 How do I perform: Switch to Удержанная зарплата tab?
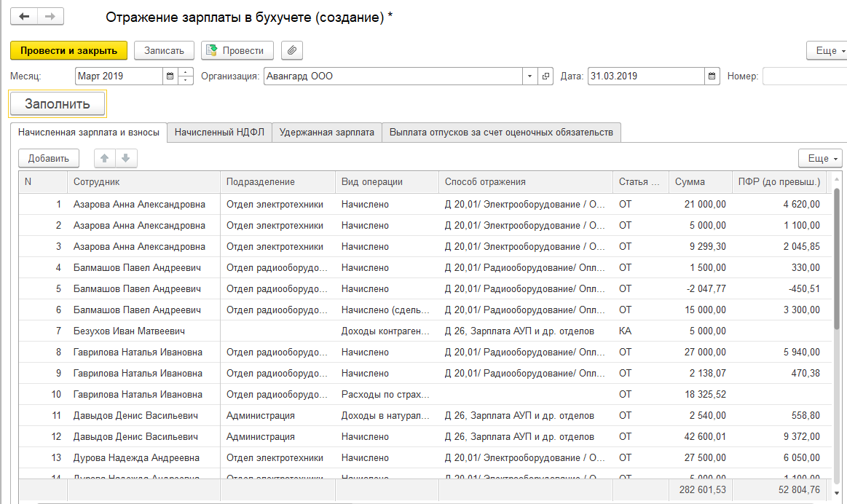327,132
